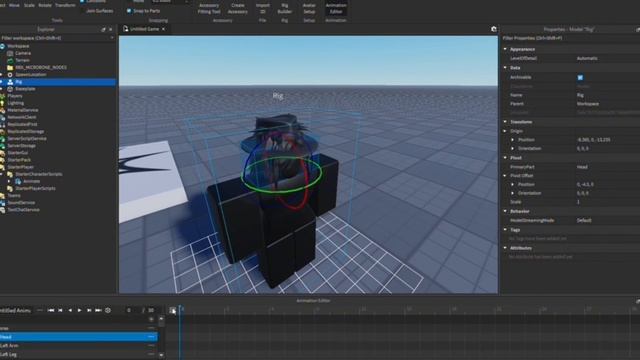Open the Accessory Fitting Tool
Image resolution: width=640 pixels, height=360 pixels.
pos(209,8)
